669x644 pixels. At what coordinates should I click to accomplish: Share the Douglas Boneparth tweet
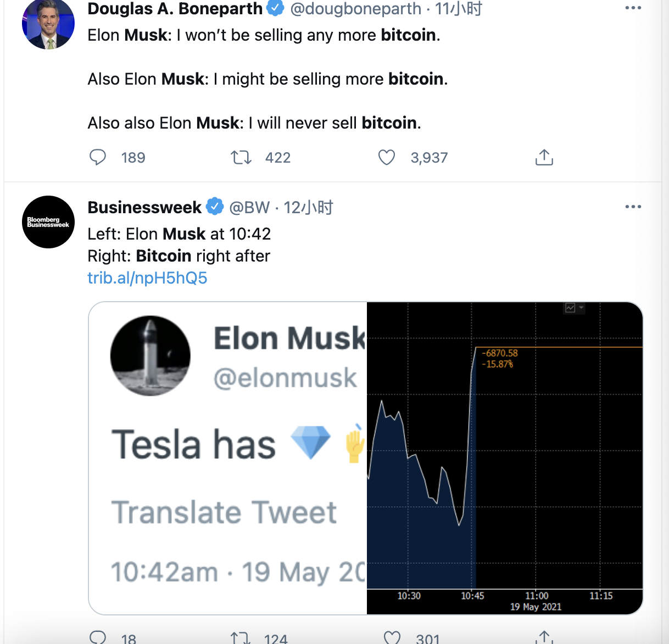tap(544, 158)
